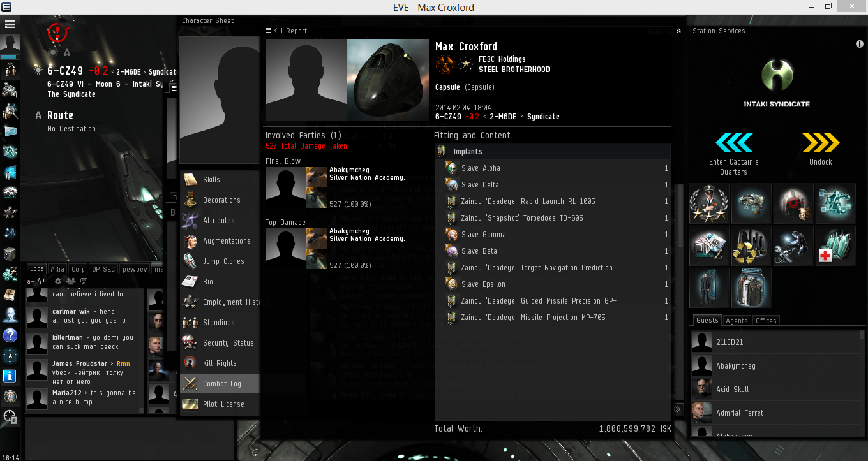Viewport: 868px width, 461px height.
Task: Click the Capsule ship image in the Kill Report
Action: (388, 80)
